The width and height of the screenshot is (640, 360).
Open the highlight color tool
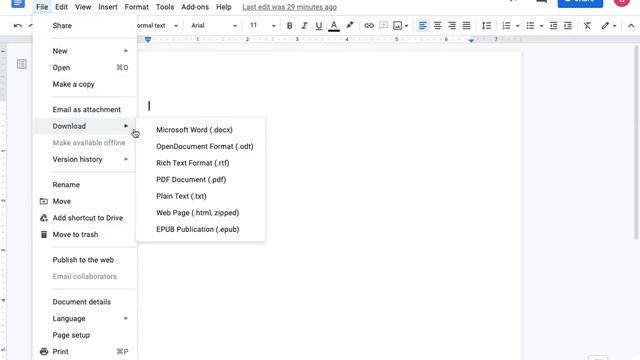coord(350,25)
